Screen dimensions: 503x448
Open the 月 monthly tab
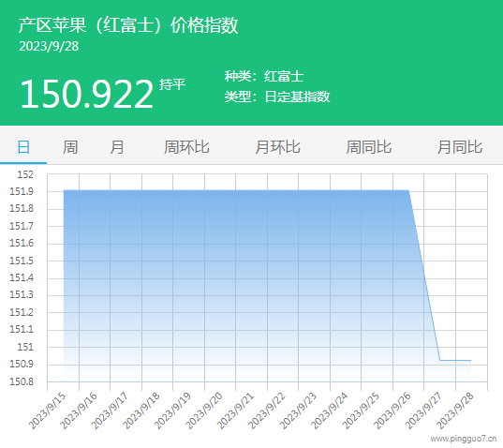(x=117, y=147)
